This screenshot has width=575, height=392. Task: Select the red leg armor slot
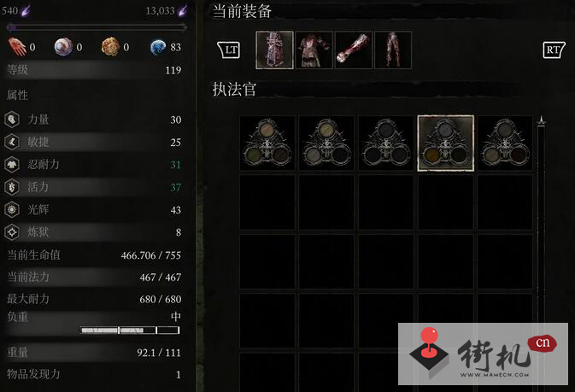pyautogui.click(x=393, y=50)
